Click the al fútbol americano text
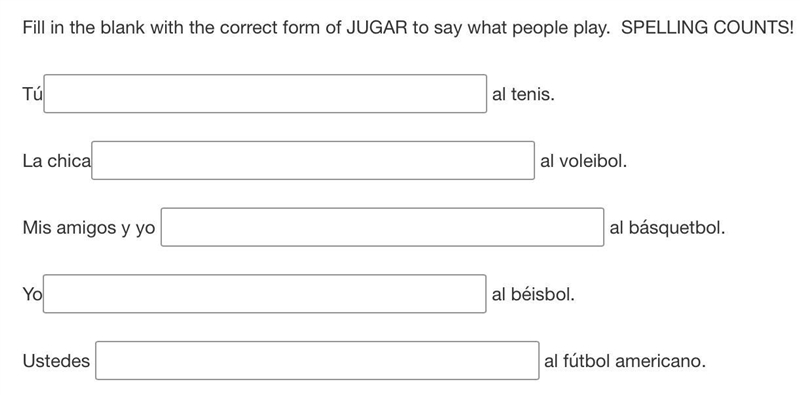The height and width of the screenshot is (395, 800). pyautogui.click(x=625, y=361)
